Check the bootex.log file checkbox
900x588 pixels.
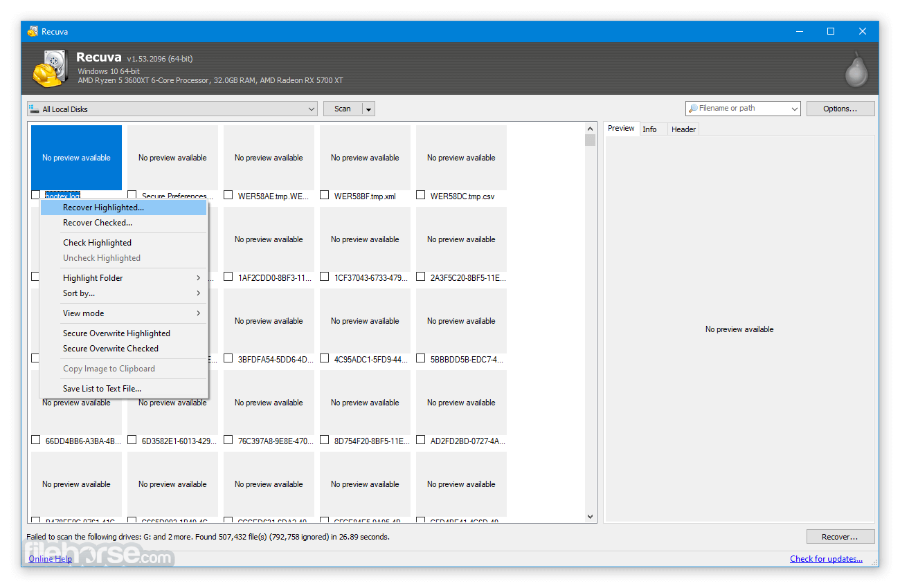pyautogui.click(x=36, y=195)
